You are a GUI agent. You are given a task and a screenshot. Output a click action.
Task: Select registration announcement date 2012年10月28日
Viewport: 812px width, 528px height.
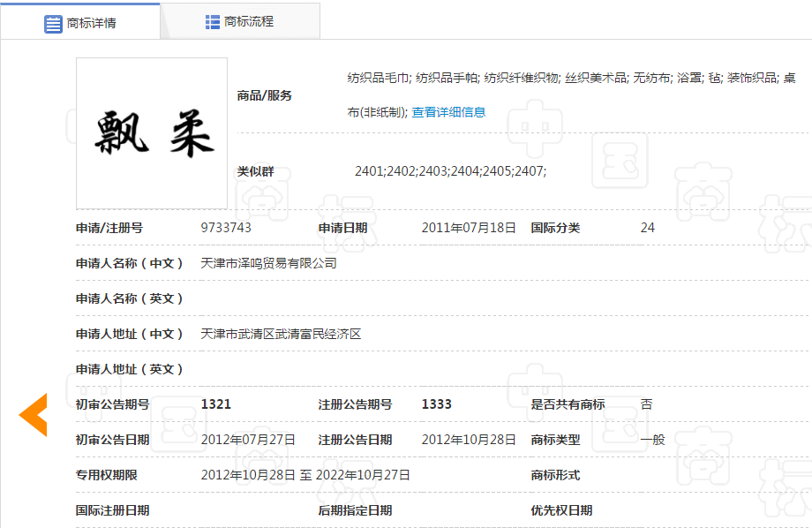pos(469,440)
